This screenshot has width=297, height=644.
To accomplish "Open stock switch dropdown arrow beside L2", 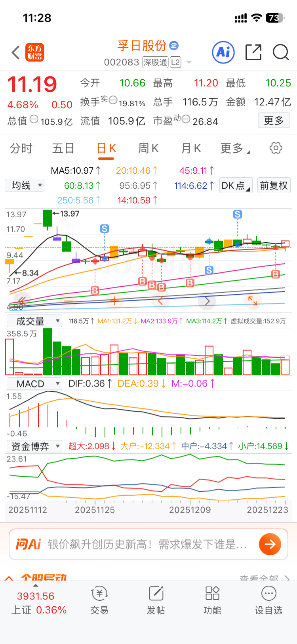I will pyautogui.click(x=189, y=62).
